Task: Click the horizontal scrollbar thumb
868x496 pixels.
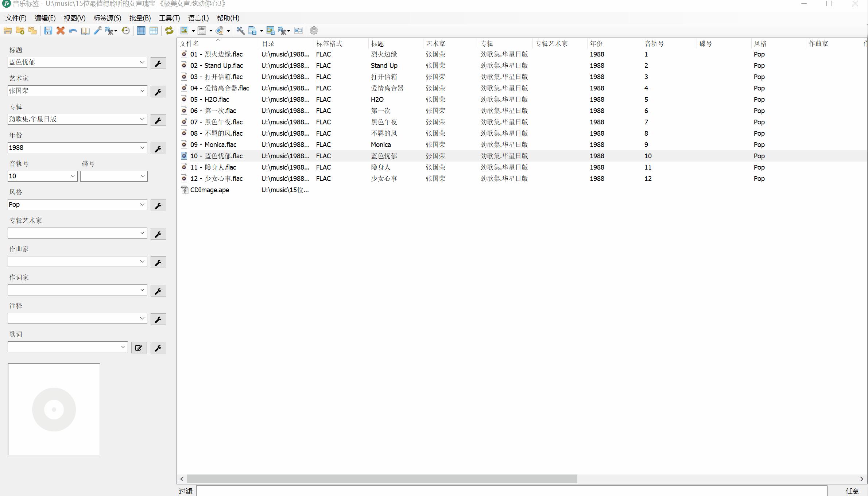Action: (x=381, y=479)
